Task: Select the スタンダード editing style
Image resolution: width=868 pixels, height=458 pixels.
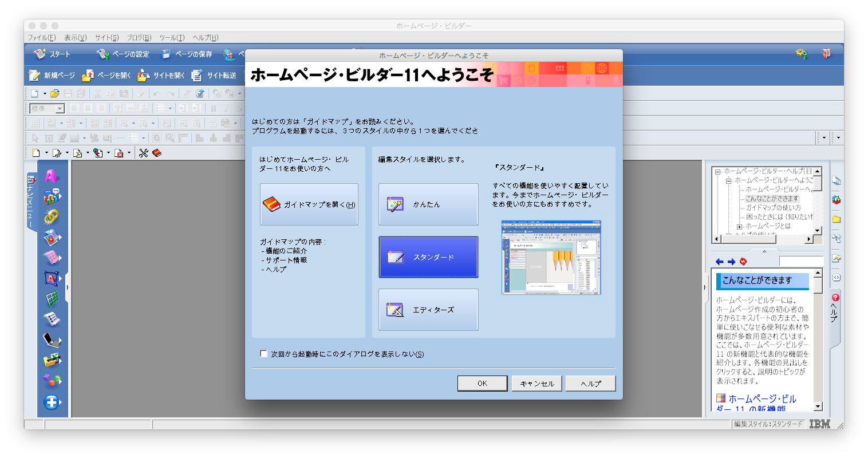Action: pyautogui.click(x=428, y=257)
